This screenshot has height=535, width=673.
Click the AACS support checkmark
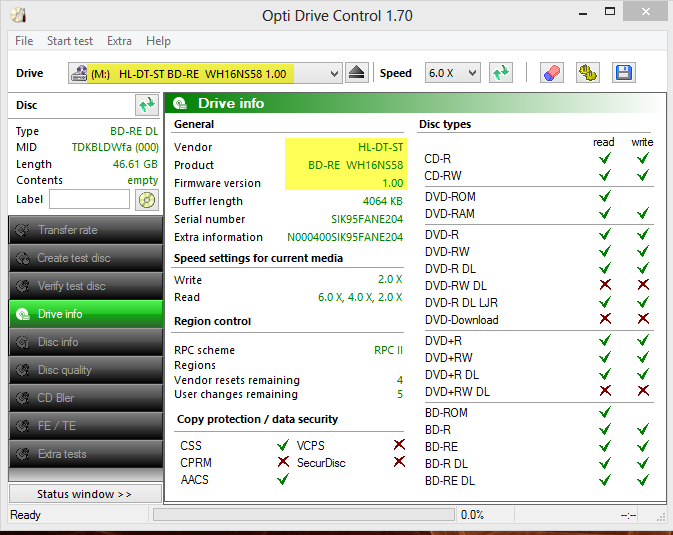(x=283, y=479)
